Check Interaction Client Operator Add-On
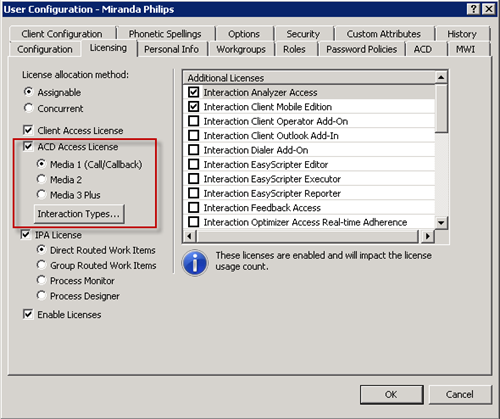Viewport: 500px width, 419px height. (x=194, y=121)
